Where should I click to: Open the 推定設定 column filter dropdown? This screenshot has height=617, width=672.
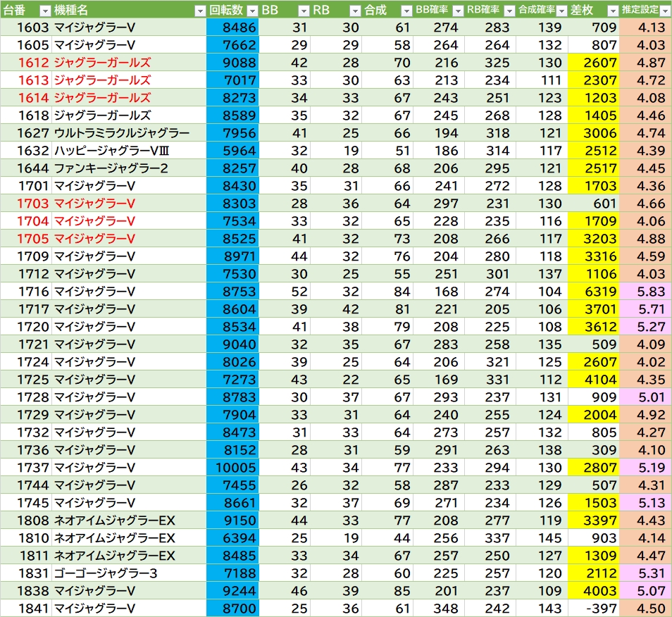665,11
